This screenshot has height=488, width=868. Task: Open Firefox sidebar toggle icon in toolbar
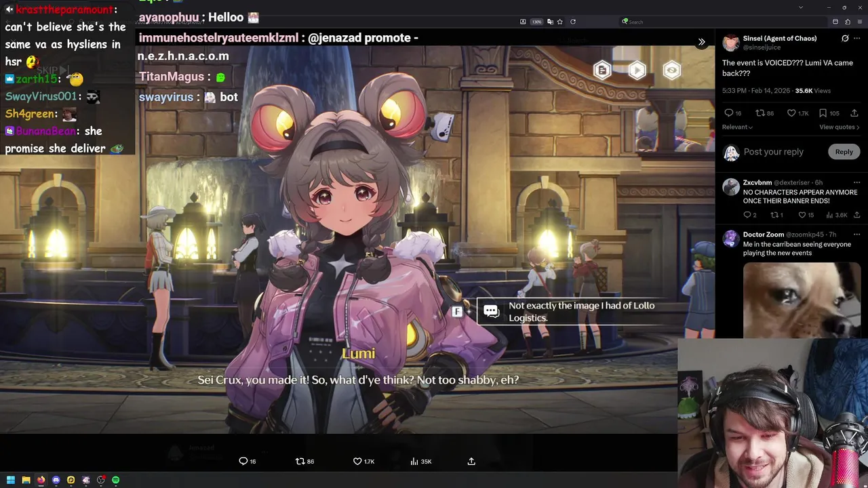coord(835,22)
